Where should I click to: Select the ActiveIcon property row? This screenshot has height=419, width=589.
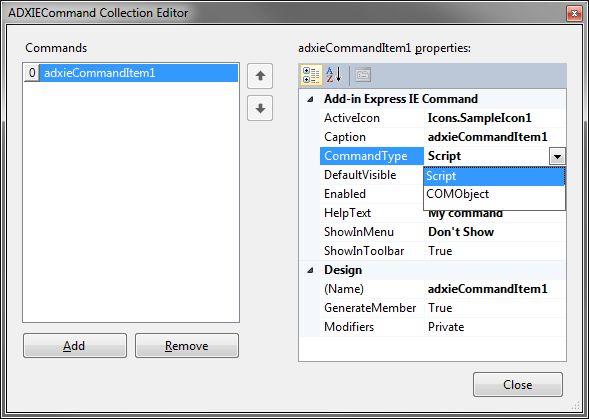click(x=443, y=118)
